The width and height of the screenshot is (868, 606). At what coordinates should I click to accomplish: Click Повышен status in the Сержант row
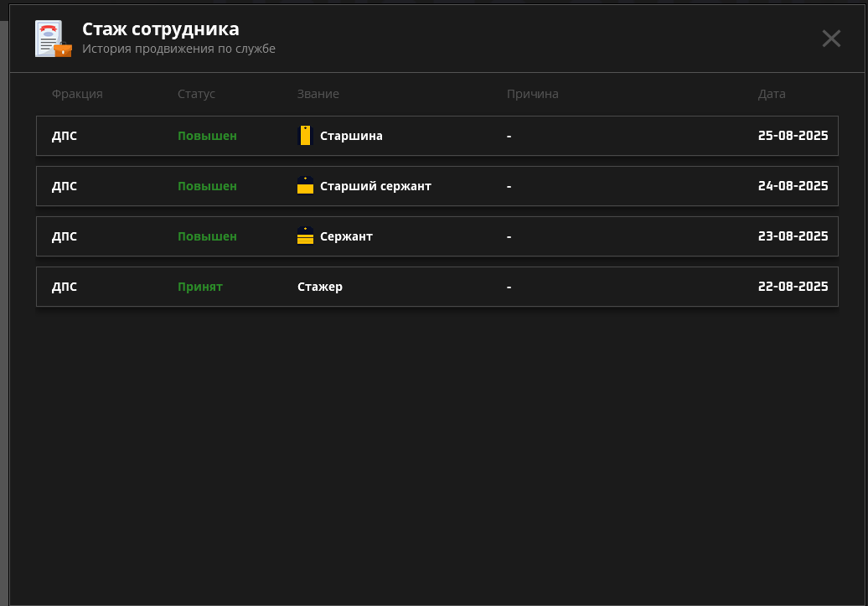pos(207,236)
